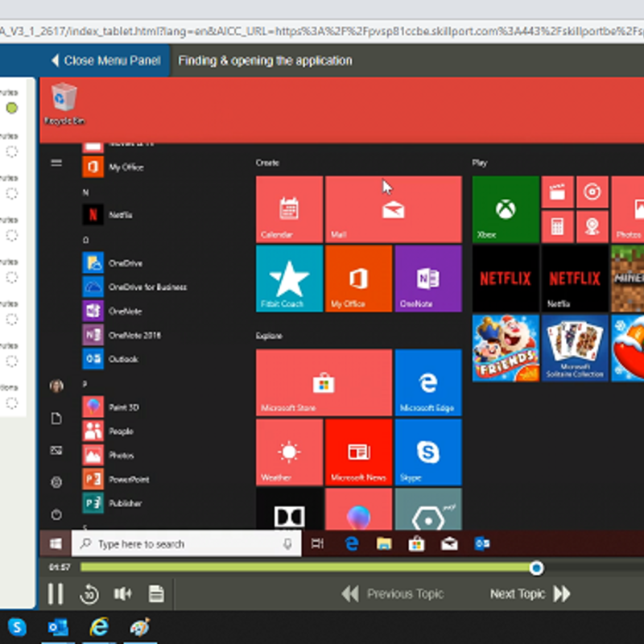This screenshot has height=644, width=644.
Task: Click the Xbox tile
Action: [x=506, y=209]
